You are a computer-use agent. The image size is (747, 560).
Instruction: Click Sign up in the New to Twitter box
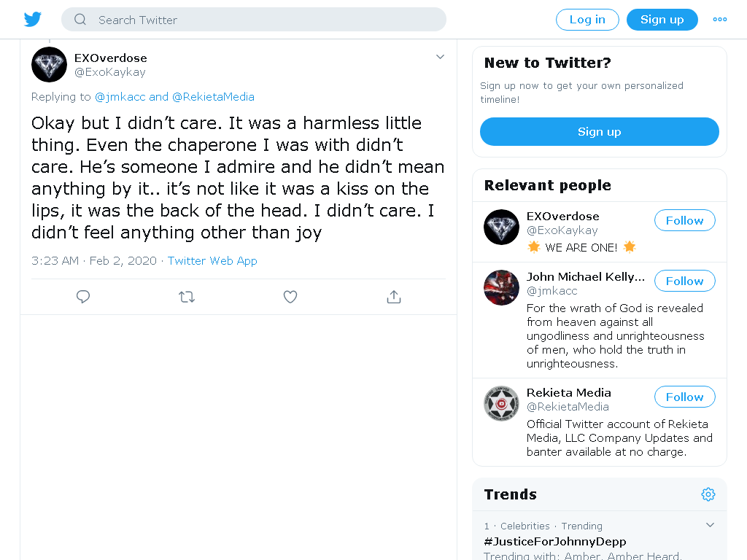coord(600,132)
